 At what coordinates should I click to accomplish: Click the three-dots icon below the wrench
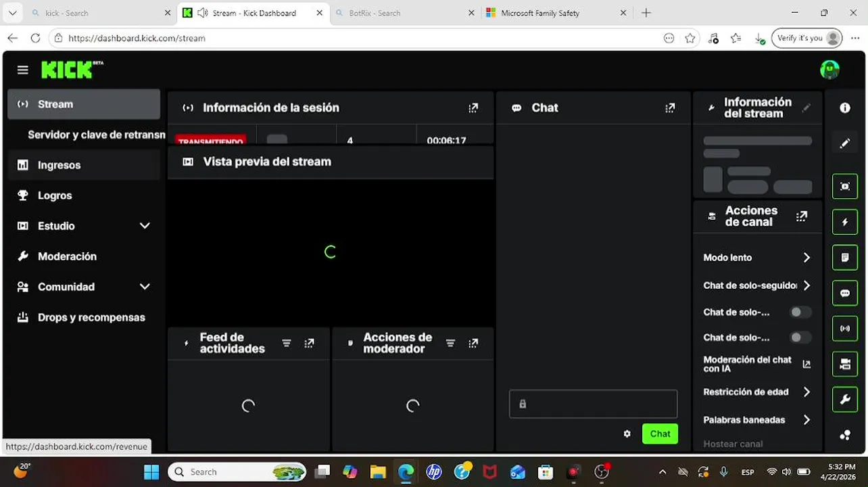tap(845, 435)
